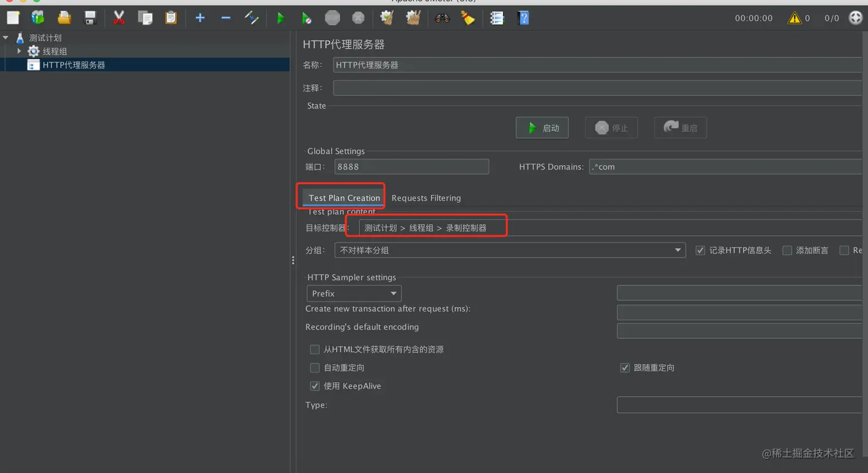Cut selection using the scissors icon
This screenshot has height=473, width=868.
(x=119, y=18)
